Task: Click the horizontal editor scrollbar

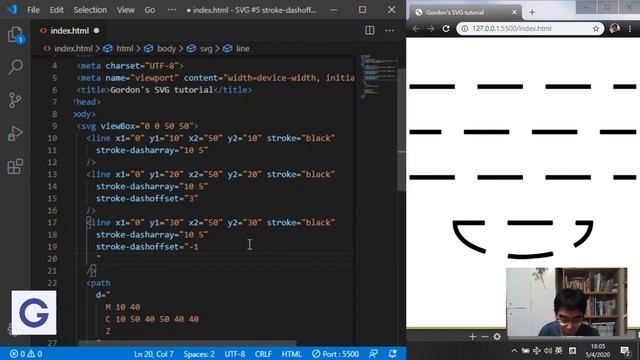Action: point(187,344)
